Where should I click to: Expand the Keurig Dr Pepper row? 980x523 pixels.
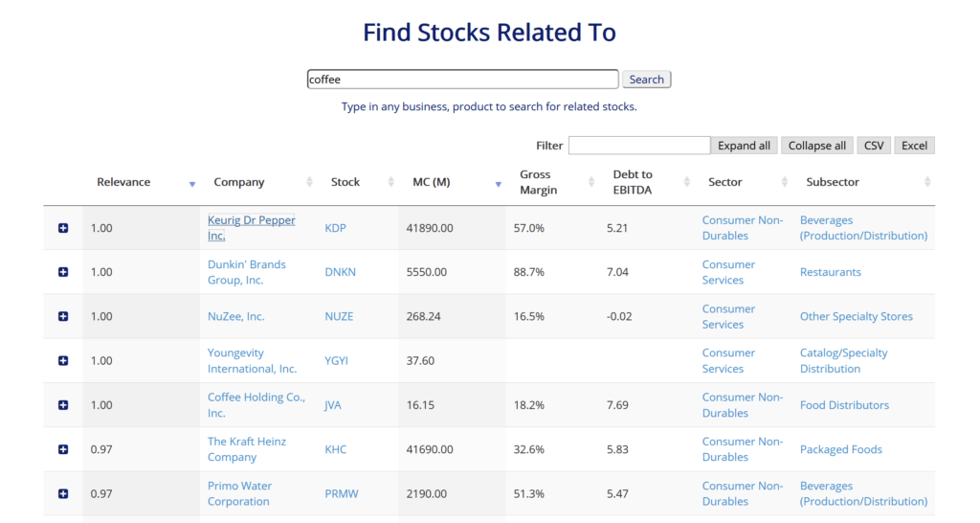pyautogui.click(x=63, y=228)
